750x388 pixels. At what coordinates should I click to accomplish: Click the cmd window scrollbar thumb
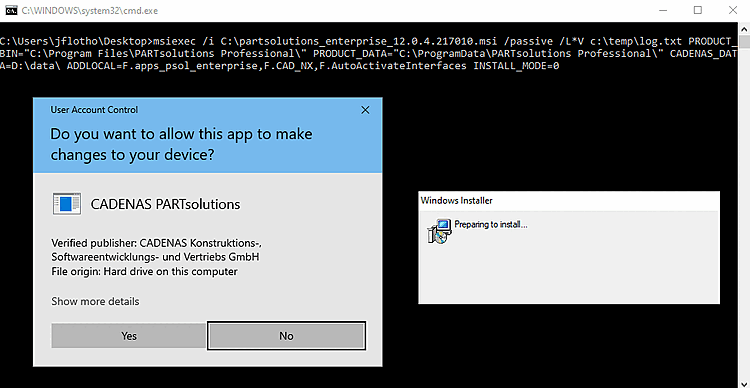click(744, 43)
